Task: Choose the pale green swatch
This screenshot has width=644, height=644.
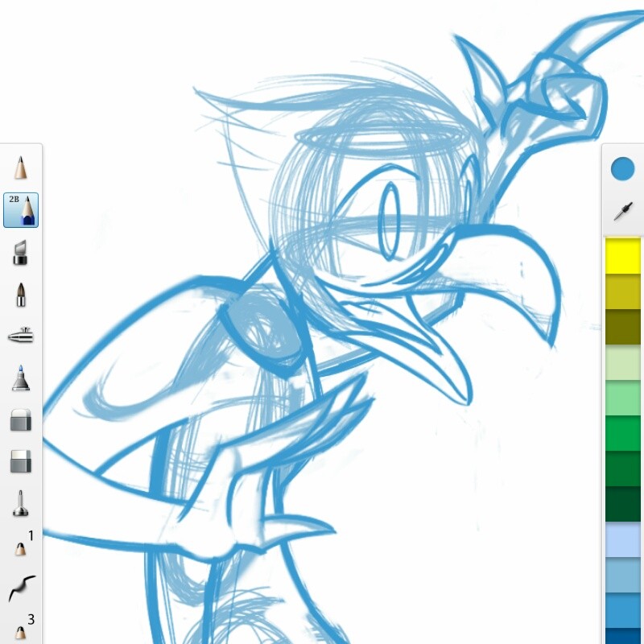Action: 622,363
